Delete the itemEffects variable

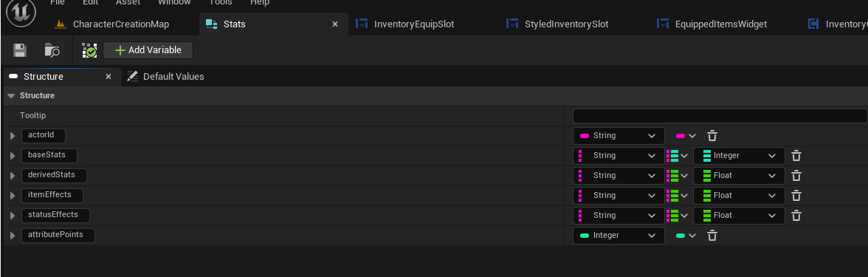[796, 196]
